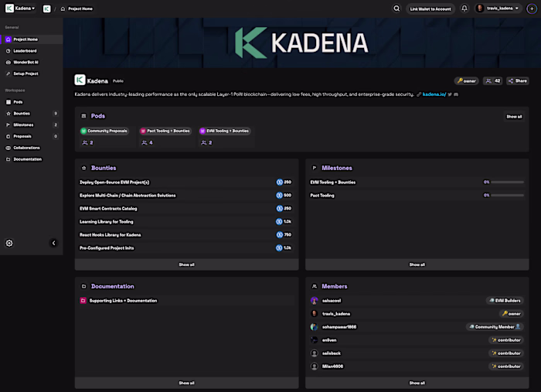Click Show all under Bounties
The width and height of the screenshot is (541, 392).
pos(187,264)
